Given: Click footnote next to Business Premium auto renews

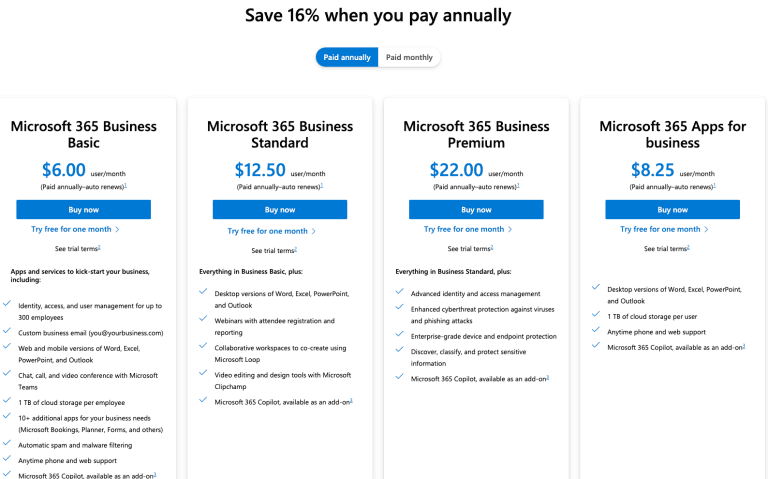Looking at the screenshot, I should tap(518, 185).
